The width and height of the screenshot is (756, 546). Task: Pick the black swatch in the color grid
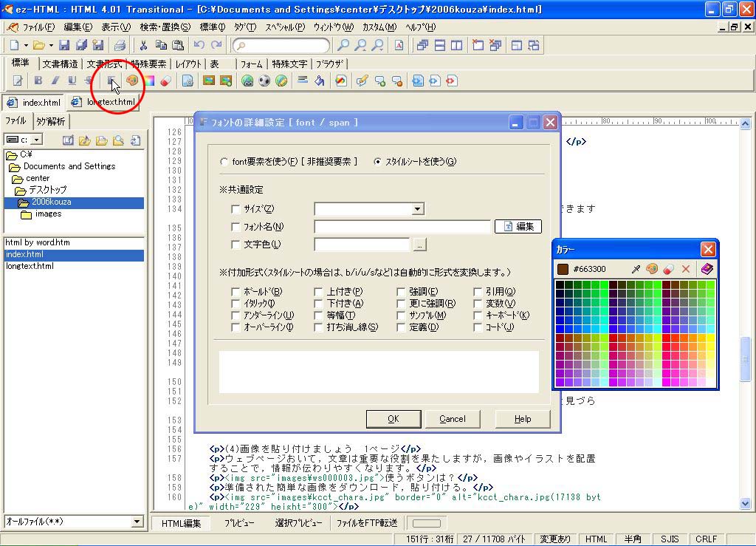(x=560, y=284)
